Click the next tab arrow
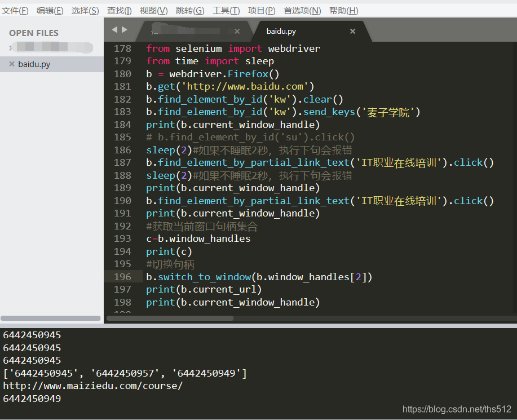Image resolution: width=517 pixels, height=420 pixels. tap(125, 30)
